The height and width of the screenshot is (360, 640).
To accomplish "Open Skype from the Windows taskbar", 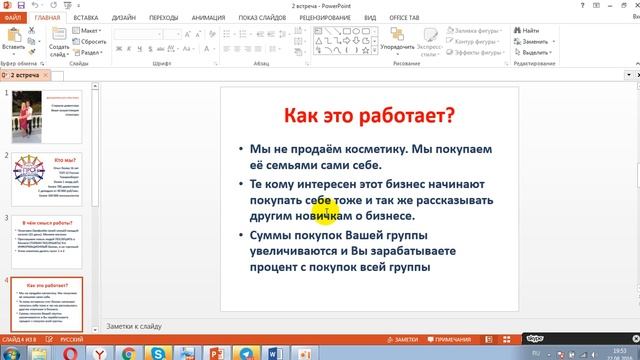I will [158, 353].
